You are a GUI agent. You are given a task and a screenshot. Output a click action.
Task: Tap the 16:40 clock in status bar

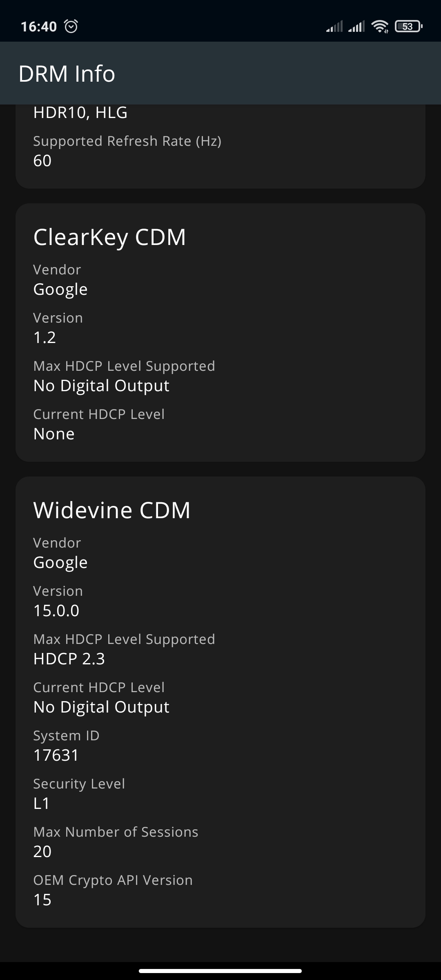click(39, 27)
